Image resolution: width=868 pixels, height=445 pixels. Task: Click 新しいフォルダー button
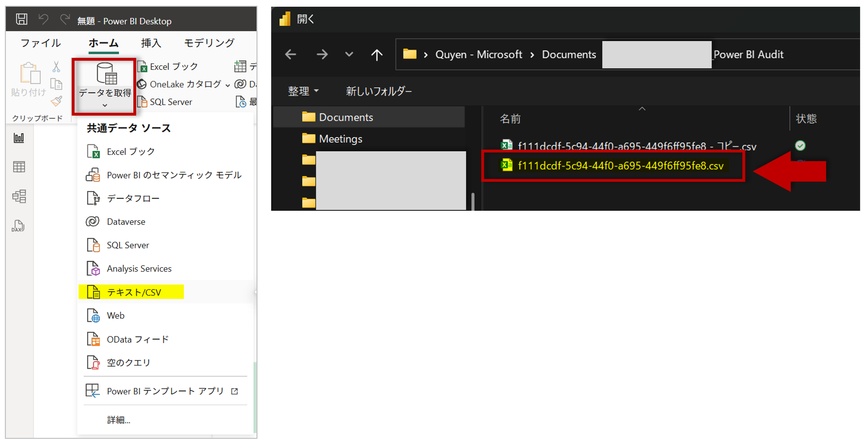(x=379, y=91)
